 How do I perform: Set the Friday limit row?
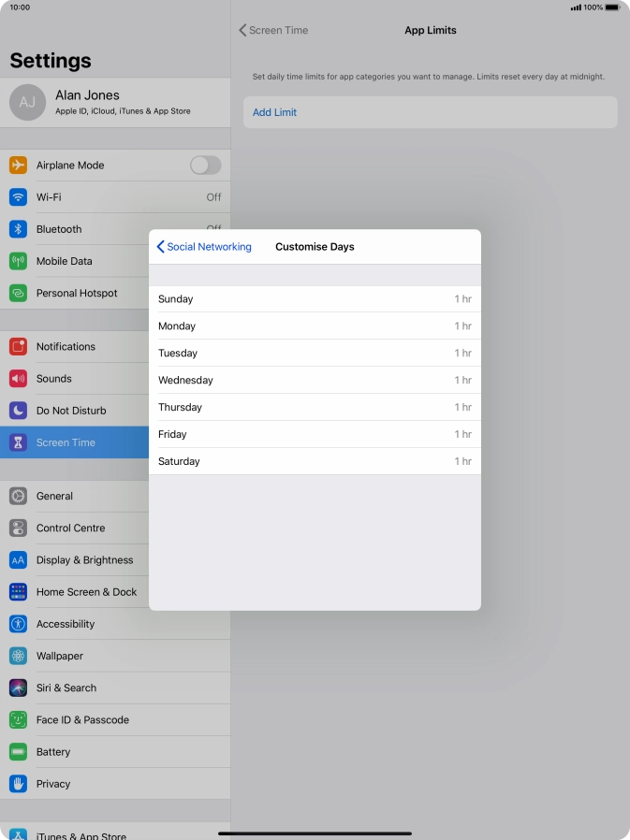coord(315,434)
